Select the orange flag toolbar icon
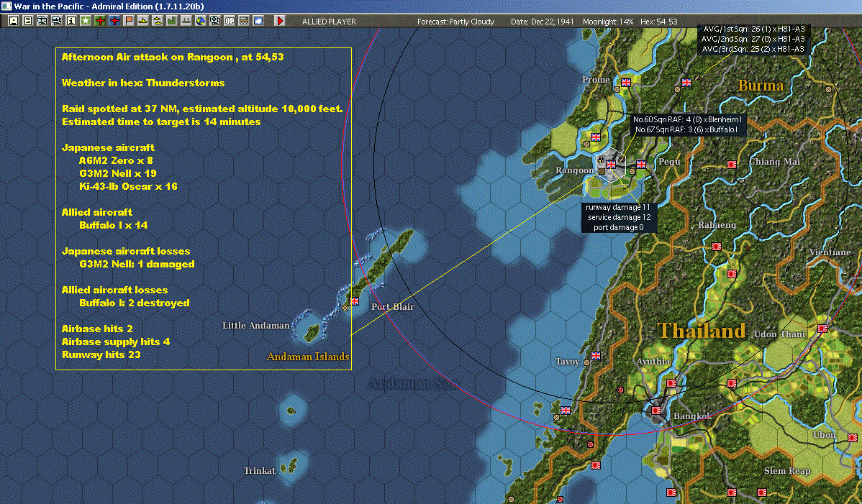 click(129, 21)
